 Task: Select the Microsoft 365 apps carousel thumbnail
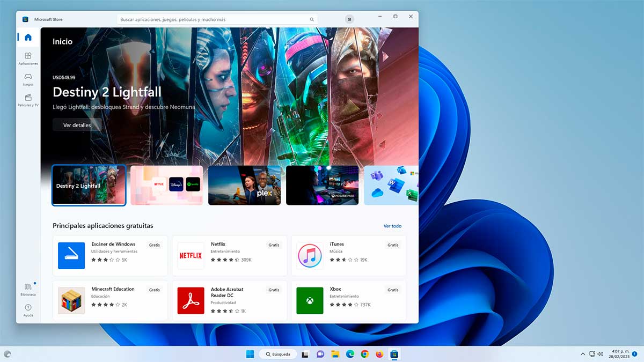point(391,186)
